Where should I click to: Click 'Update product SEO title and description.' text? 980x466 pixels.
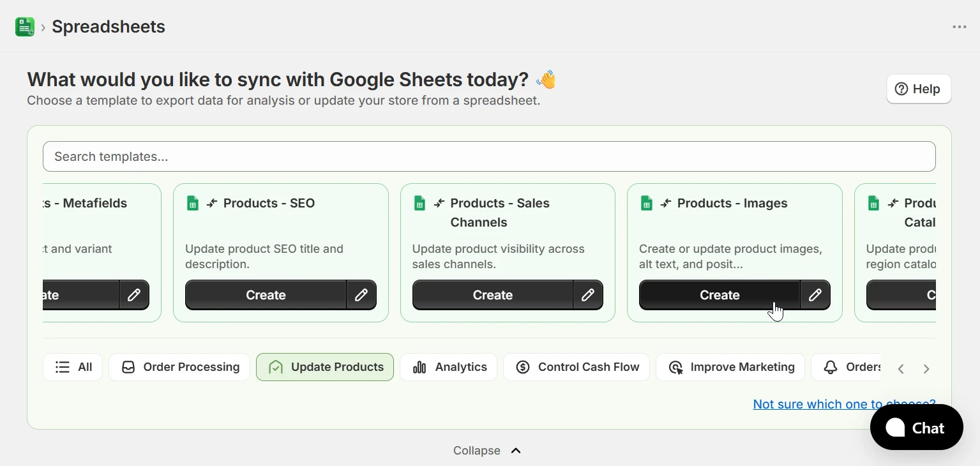tap(264, 257)
